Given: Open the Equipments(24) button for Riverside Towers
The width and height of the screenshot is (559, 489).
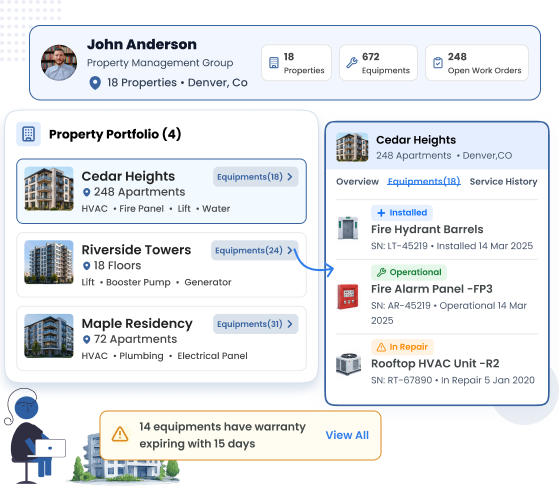Looking at the screenshot, I should 255,250.
